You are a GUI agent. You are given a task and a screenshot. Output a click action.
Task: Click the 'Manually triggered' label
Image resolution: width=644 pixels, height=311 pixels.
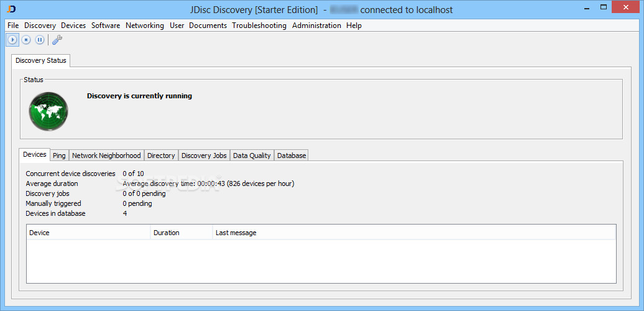pos(53,203)
